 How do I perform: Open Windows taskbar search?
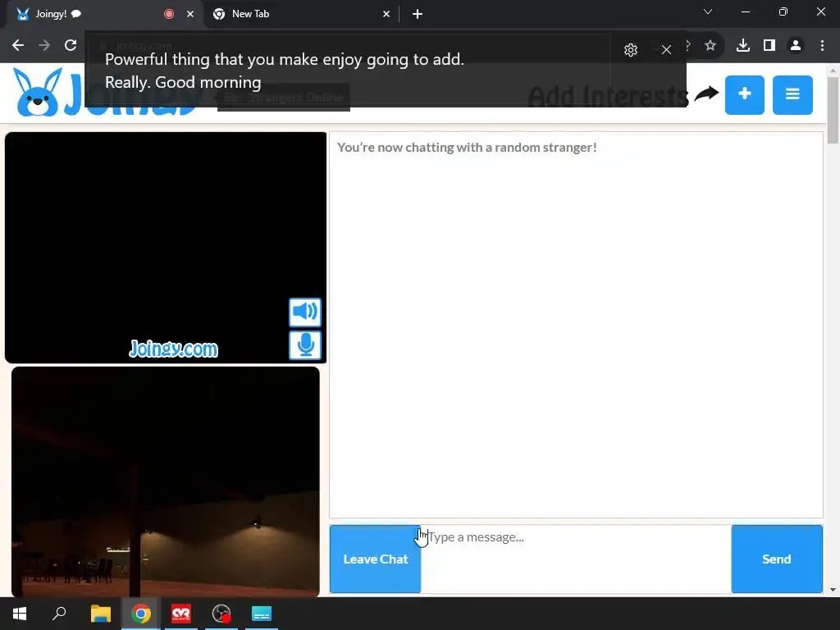tap(59, 614)
